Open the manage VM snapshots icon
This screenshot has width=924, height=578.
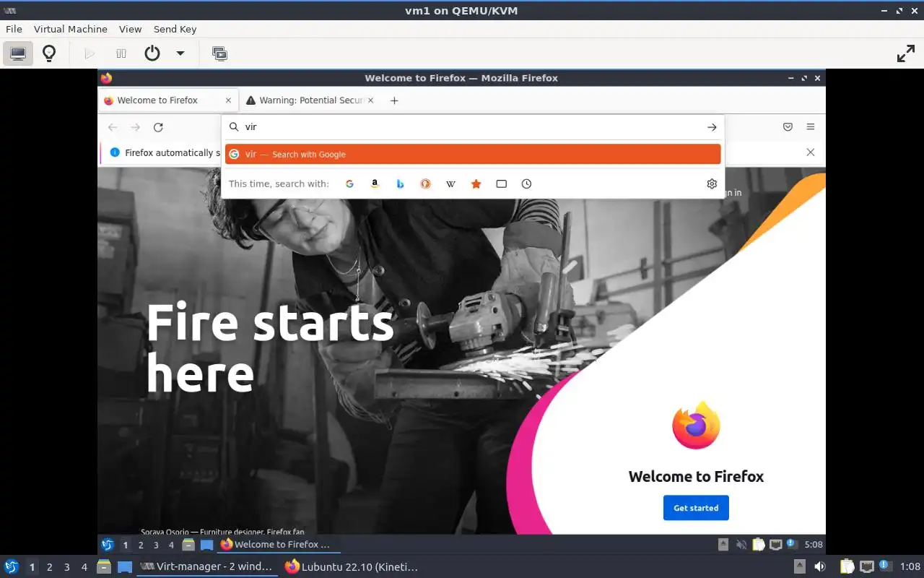coord(219,53)
